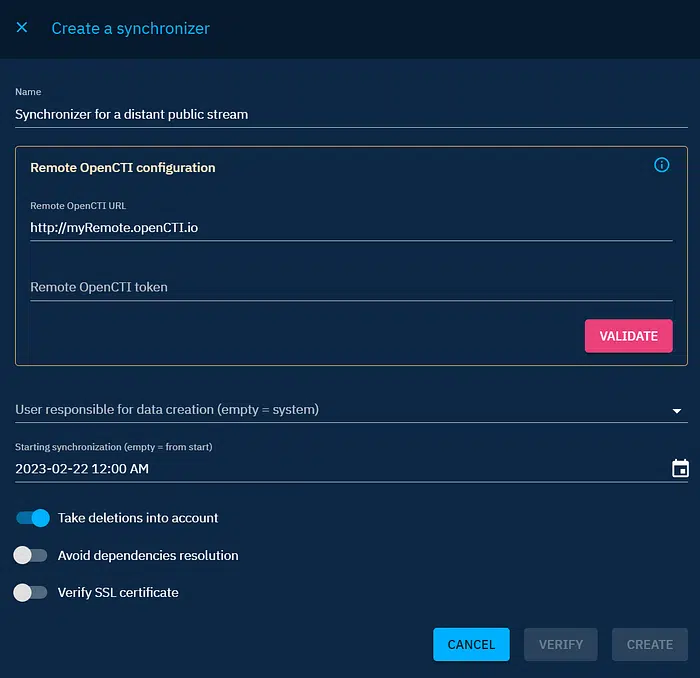This screenshot has width=700, height=678.
Task: Select the Starting synchronization date field
Action: click(330, 468)
